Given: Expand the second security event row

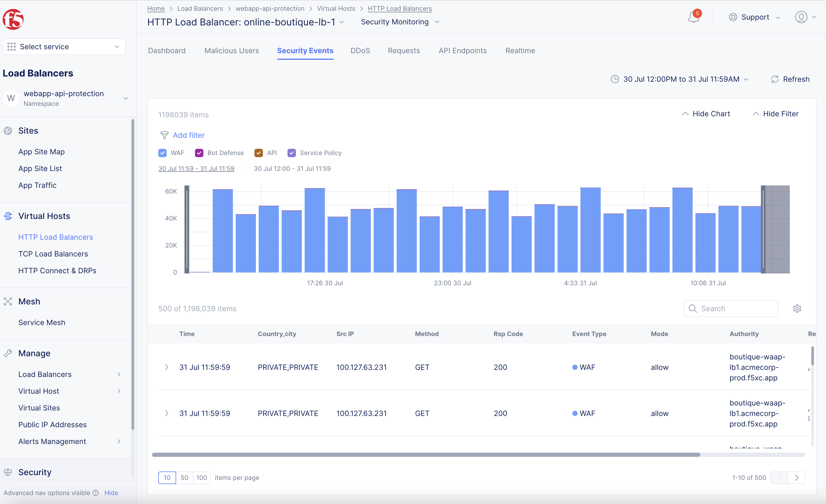Looking at the screenshot, I should (x=167, y=414).
